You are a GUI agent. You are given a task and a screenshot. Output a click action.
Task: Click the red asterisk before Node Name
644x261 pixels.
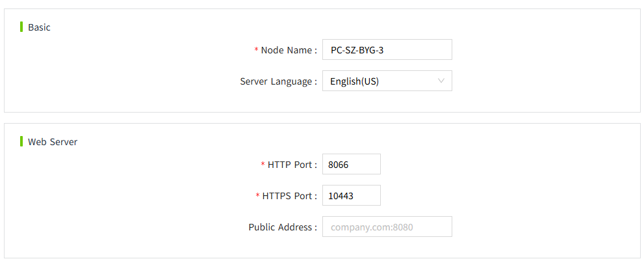256,51
